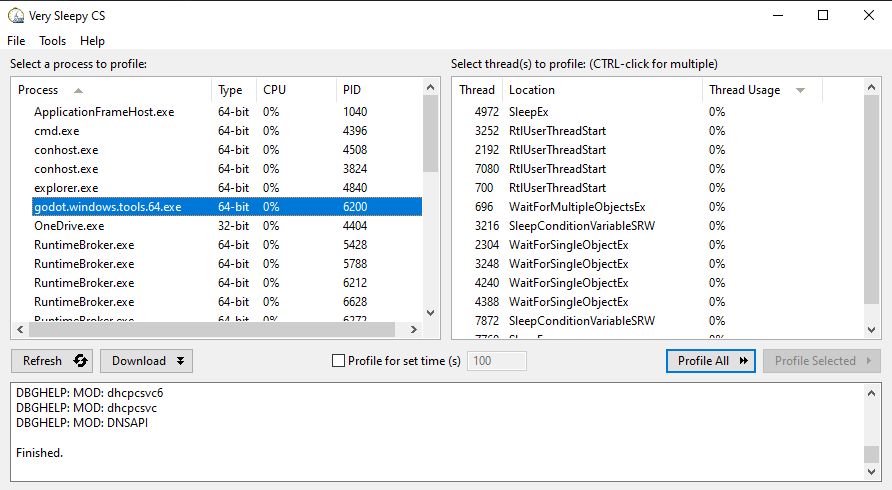Viewport: 892px width, 490px height.
Task: Click the Very Sleepy app icon in title bar
Action: [16, 15]
